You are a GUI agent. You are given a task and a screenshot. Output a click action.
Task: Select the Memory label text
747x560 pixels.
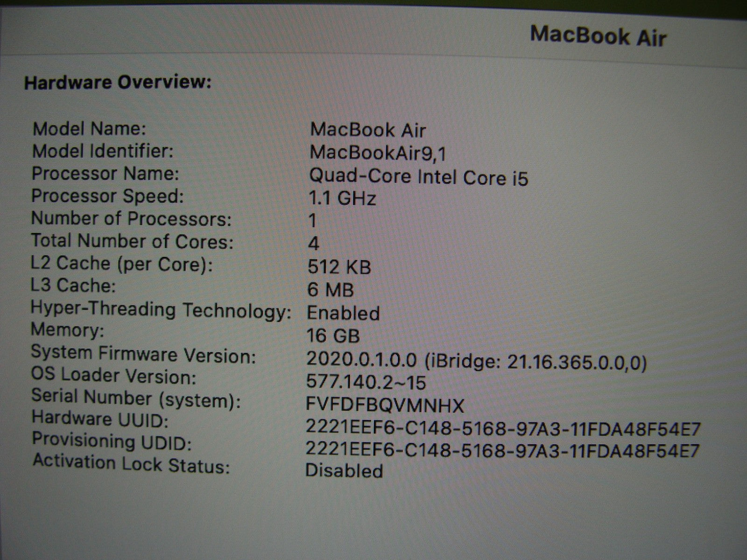coord(67,330)
